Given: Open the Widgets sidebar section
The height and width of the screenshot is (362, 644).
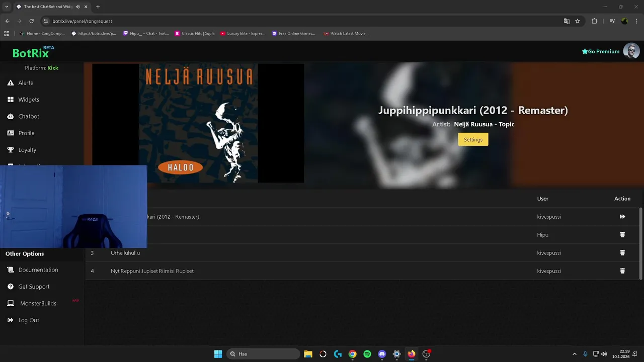Looking at the screenshot, I should (23, 100).
